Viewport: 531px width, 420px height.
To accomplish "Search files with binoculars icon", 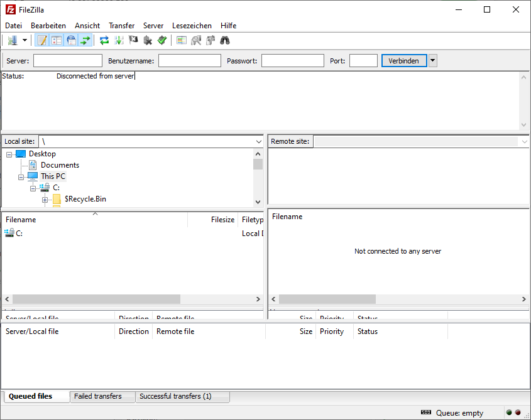I will [225, 40].
